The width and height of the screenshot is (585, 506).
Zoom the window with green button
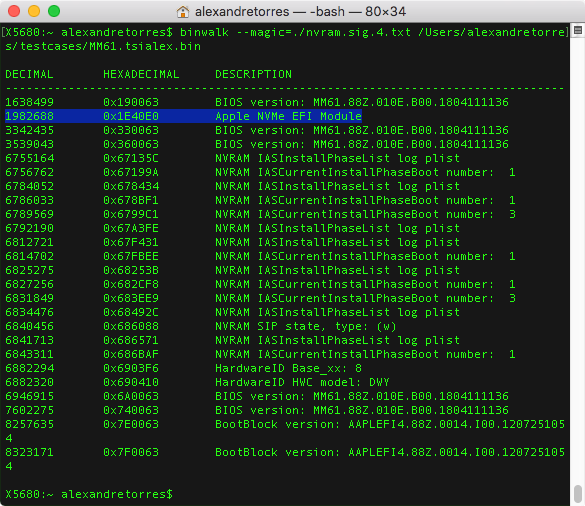(54, 11)
